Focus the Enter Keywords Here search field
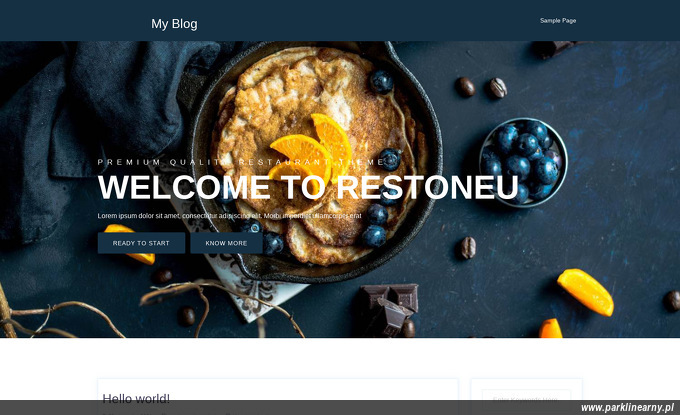Viewport: 680px width, 415px height. pos(526,399)
